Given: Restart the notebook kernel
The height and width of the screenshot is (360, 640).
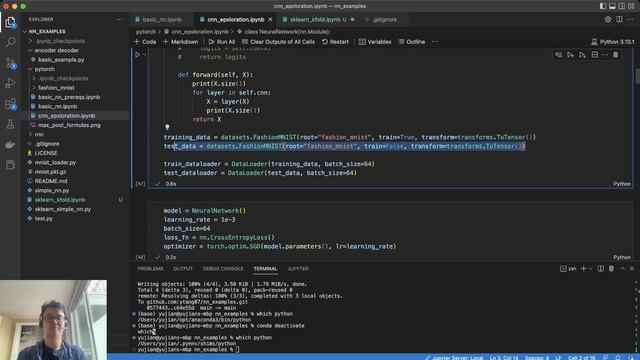Looking at the screenshot, I should click(335, 42).
